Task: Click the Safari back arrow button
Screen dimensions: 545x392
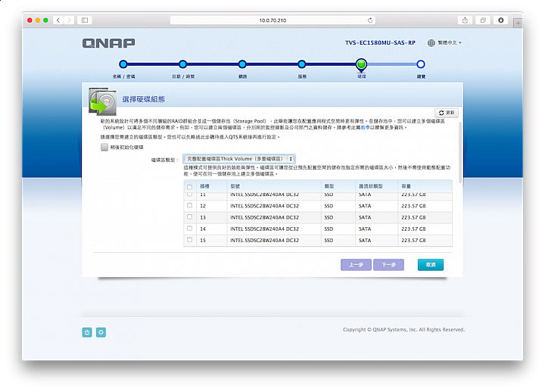Action: 58,20
